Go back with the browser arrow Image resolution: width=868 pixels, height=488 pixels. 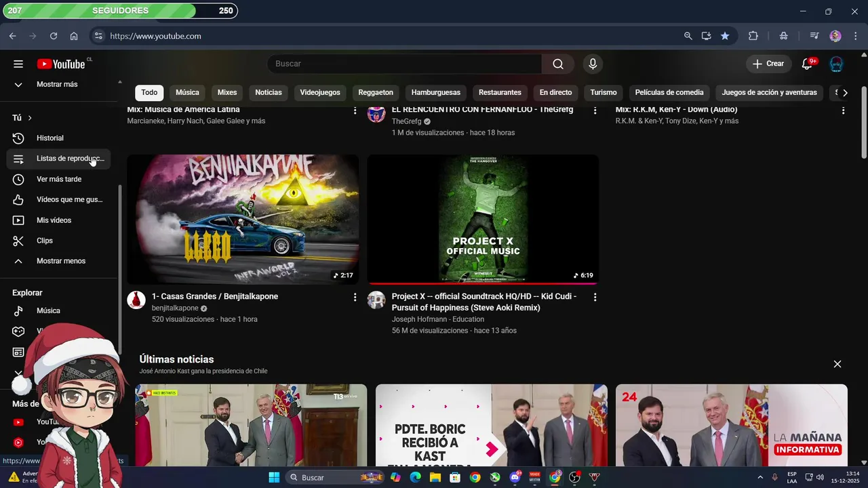point(12,36)
